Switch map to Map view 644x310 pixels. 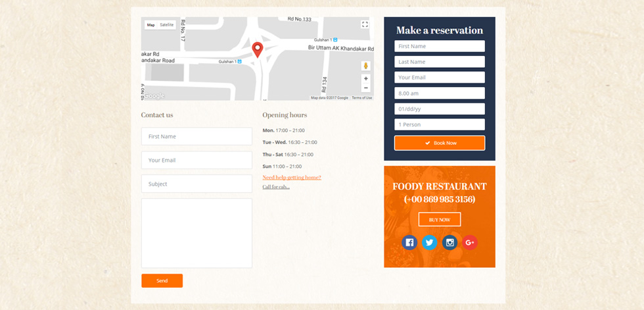pos(150,24)
